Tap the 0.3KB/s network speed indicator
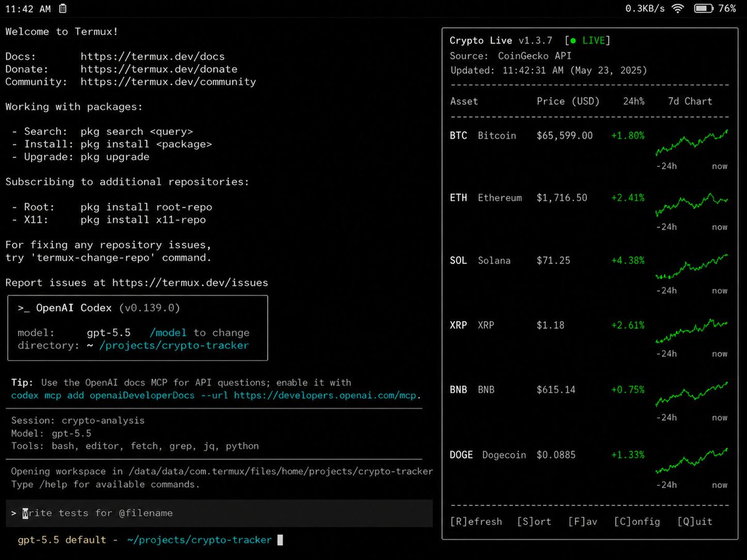This screenshot has height=560, width=747. click(645, 9)
